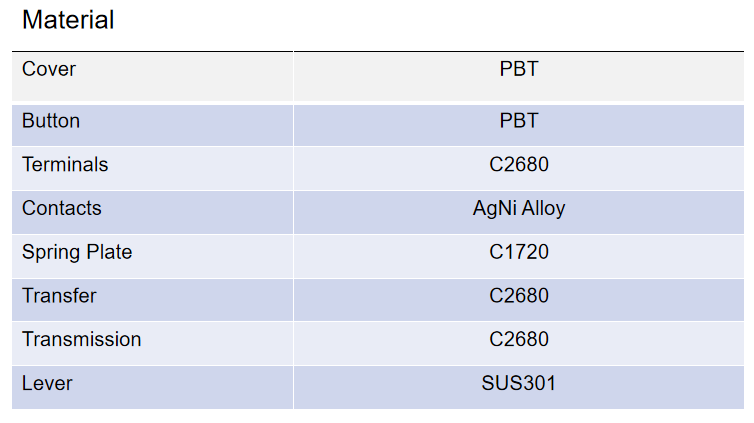
Task: Click the C2680 value for Transfer
Action: coord(519,296)
